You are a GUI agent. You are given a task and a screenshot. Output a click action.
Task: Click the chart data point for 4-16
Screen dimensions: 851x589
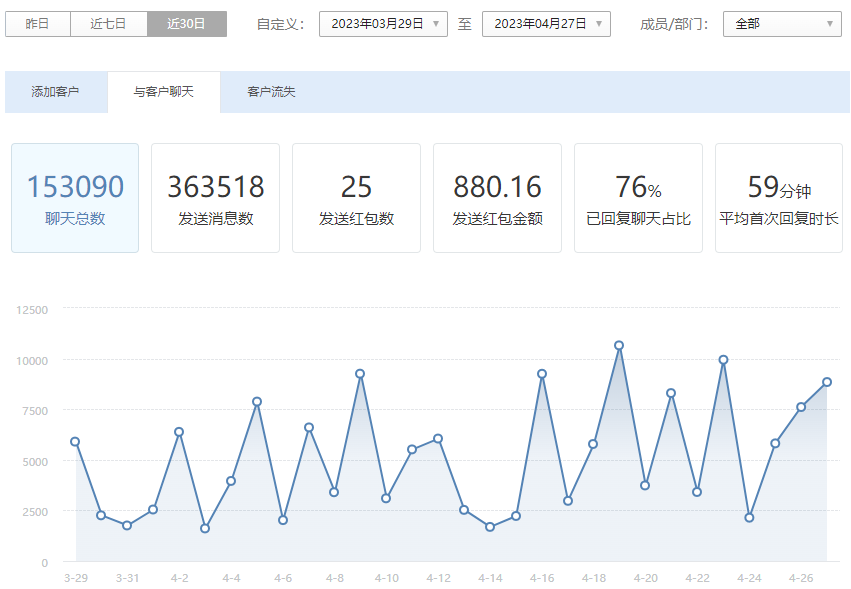click(x=542, y=374)
